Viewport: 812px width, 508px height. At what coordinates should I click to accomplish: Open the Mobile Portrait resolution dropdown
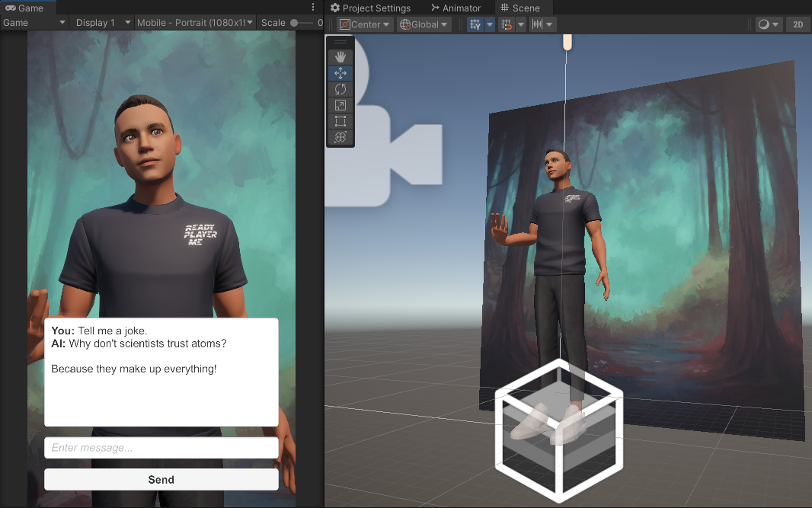click(195, 22)
